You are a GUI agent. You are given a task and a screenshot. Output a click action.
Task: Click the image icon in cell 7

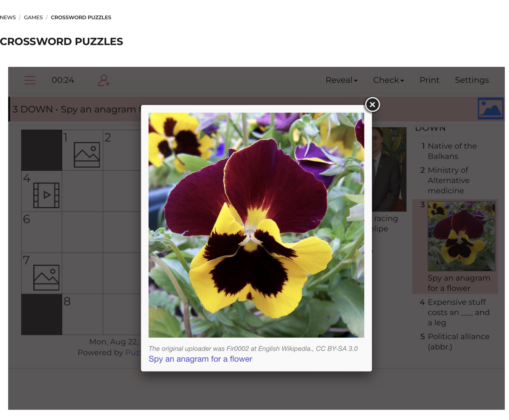[x=46, y=278]
